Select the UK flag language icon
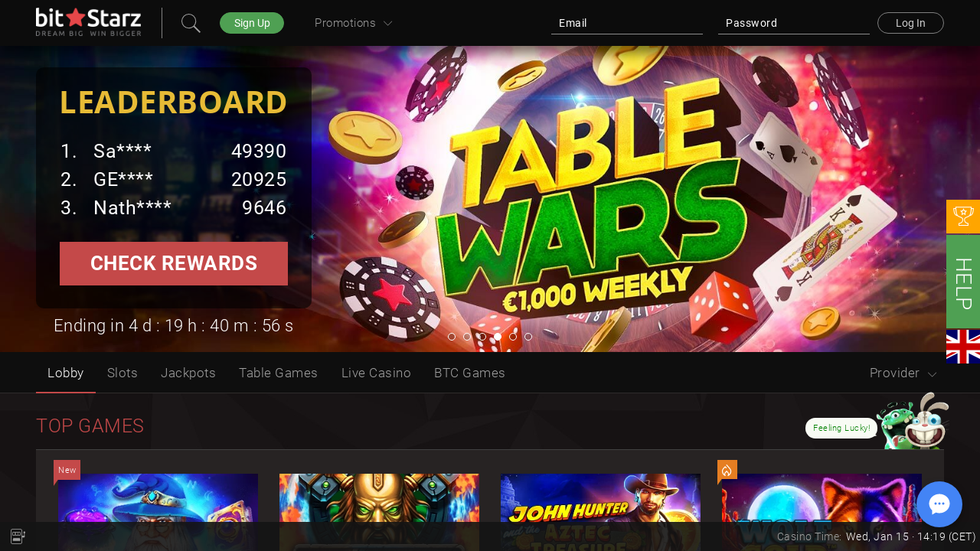Image resolution: width=980 pixels, height=551 pixels. pos(963,347)
